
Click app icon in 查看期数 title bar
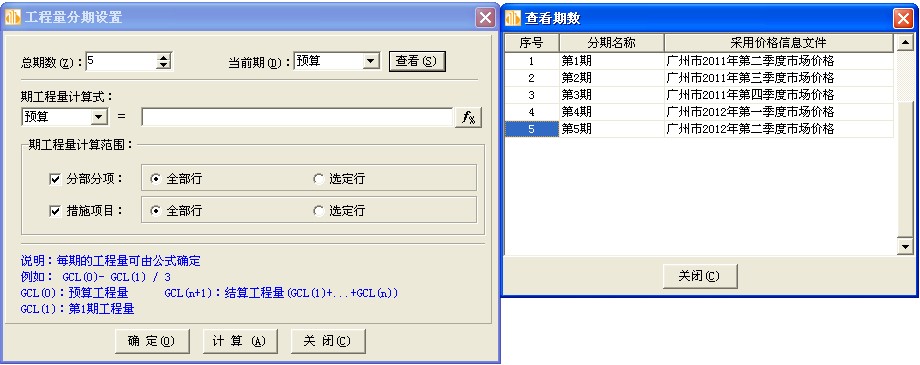click(x=513, y=19)
